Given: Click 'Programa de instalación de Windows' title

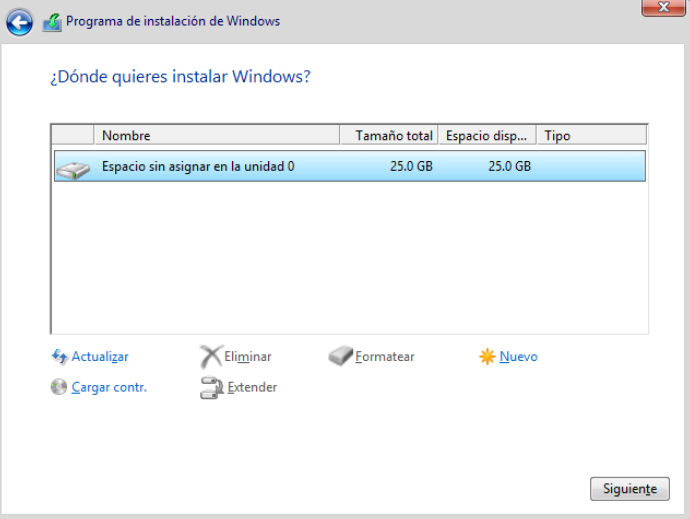Looking at the screenshot, I should [173, 21].
